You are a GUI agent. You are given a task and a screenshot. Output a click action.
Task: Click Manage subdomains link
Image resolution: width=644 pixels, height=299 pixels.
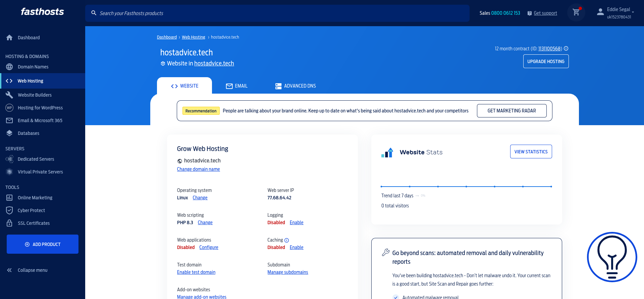(x=288, y=272)
